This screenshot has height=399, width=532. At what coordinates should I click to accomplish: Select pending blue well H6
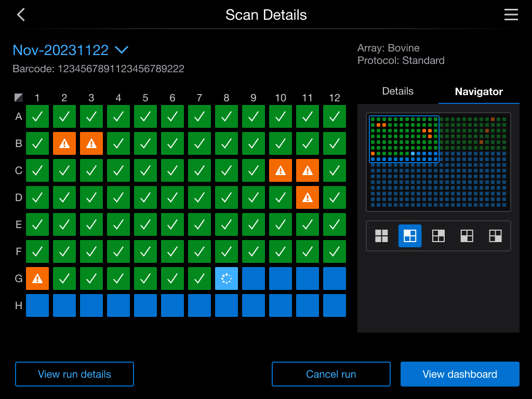coord(172,305)
